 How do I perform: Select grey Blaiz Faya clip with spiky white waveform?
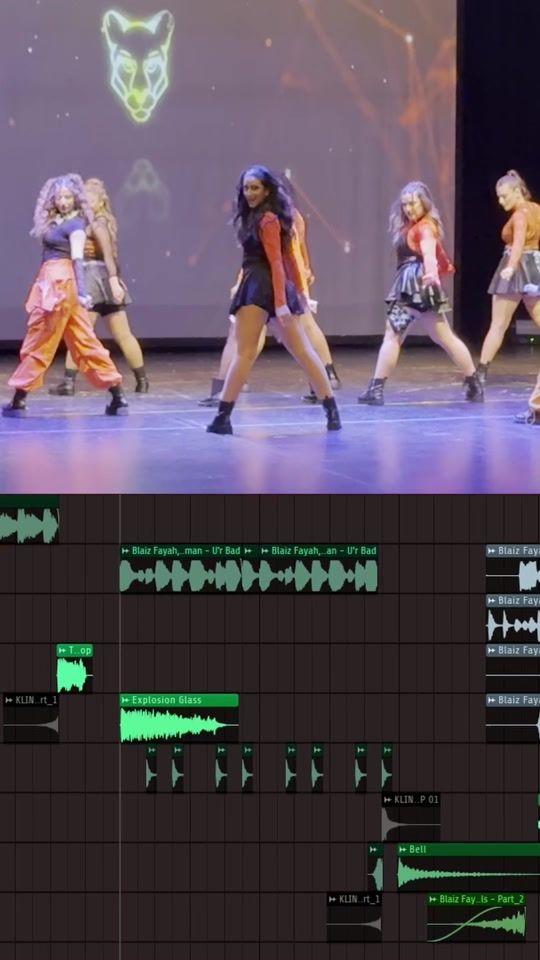click(513, 618)
